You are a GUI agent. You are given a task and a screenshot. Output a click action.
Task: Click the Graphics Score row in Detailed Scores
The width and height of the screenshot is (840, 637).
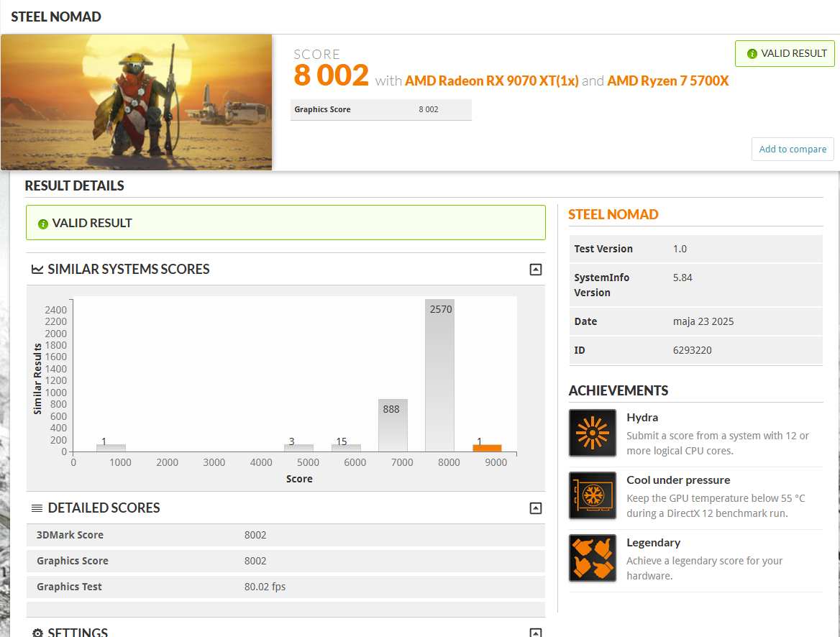pos(286,561)
